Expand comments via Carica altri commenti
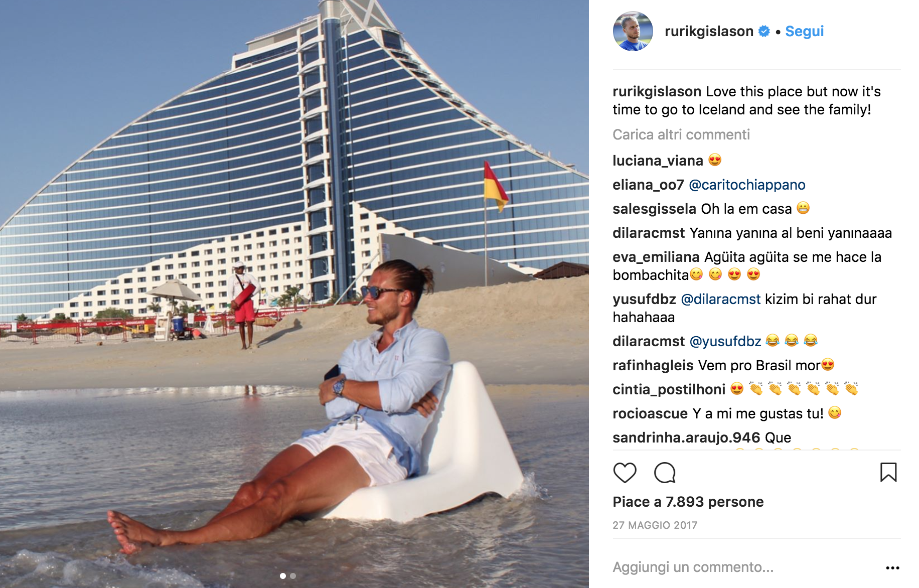The width and height of the screenshot is (919, 588). coord(681,134)
